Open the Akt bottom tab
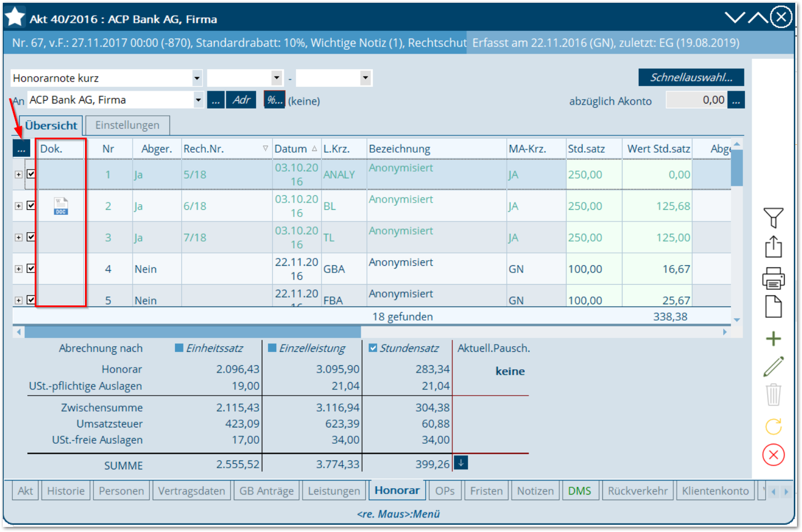 click(x=25, y=491)
